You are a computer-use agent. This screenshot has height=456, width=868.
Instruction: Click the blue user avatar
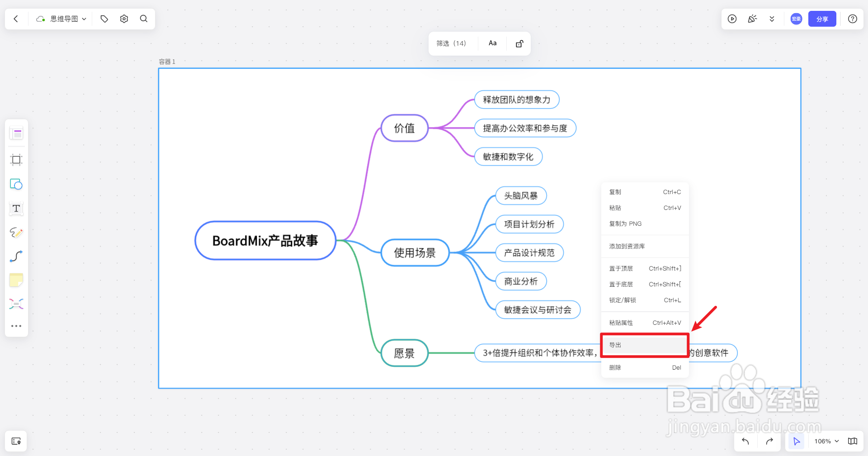pyautogui.click(x=796, y=19)
